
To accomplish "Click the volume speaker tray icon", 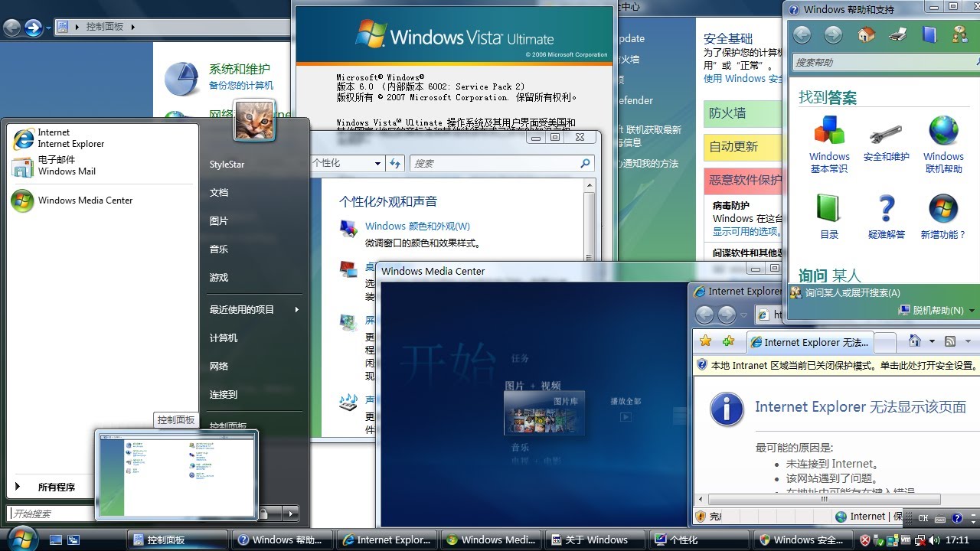I will click(935, 540).
